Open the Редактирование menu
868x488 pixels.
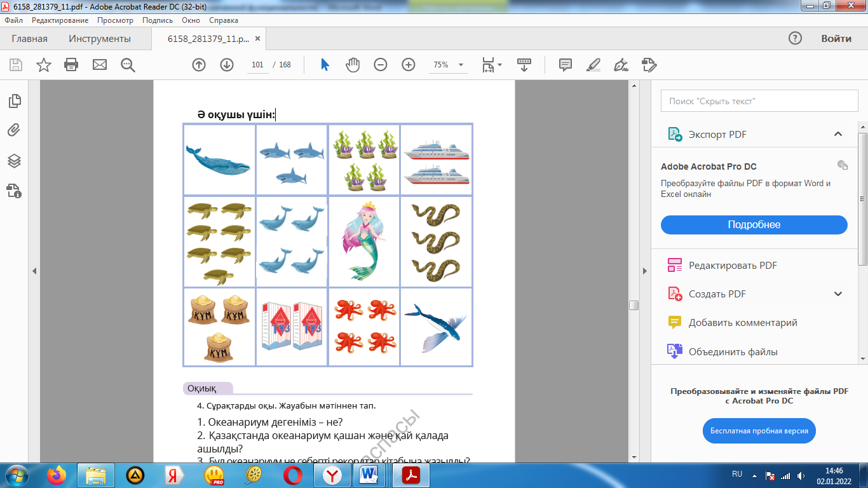click(60, 20)
